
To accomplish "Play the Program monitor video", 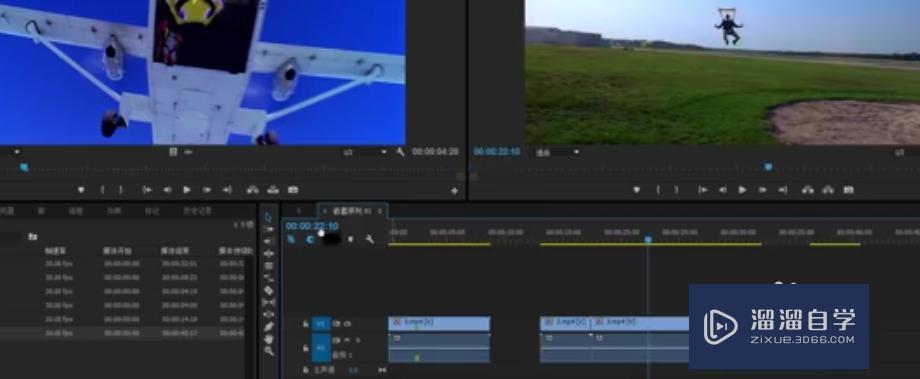I will pos(742,190).
